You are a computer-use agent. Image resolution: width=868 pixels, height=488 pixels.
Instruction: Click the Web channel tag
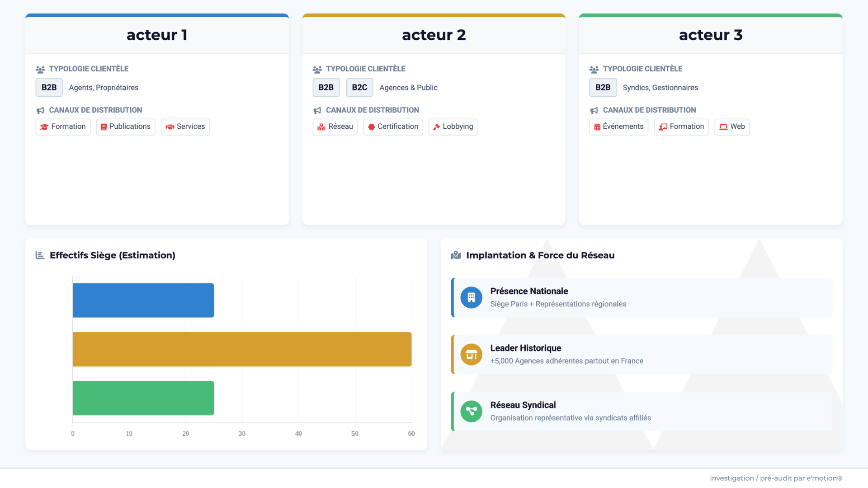click(x=732, y=127)
